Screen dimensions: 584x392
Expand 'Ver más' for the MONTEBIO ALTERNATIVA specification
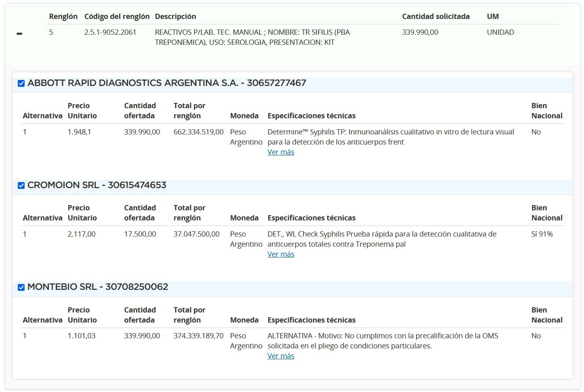(x=280, y=356)
